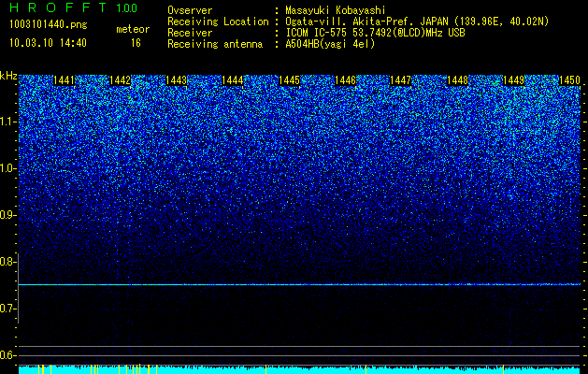Click the date stamp 10.03.10 14:40

click(x=48, y=43)
